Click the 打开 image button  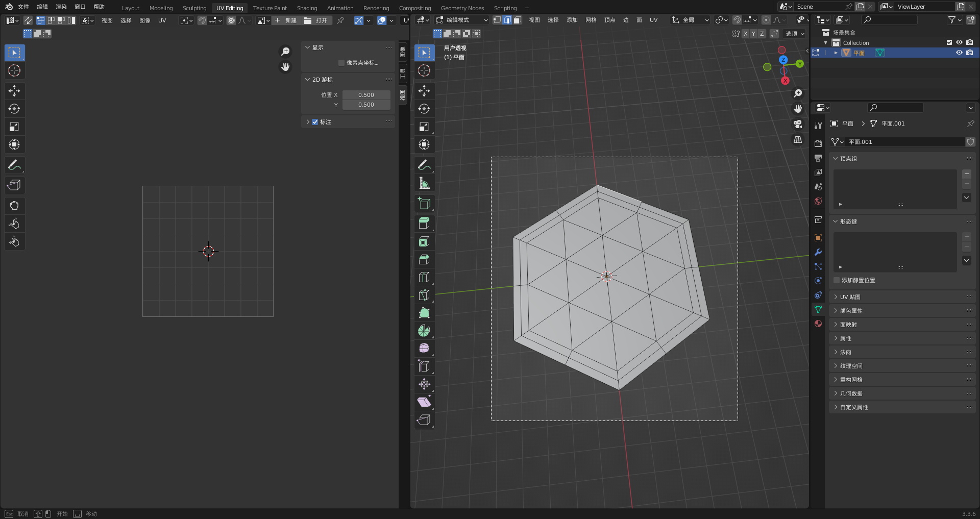tap(316, 20)
